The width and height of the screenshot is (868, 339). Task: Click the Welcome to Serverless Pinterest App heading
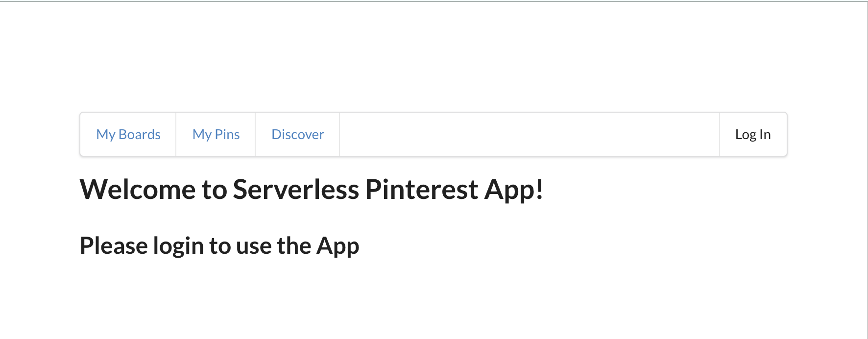(312, 190)
